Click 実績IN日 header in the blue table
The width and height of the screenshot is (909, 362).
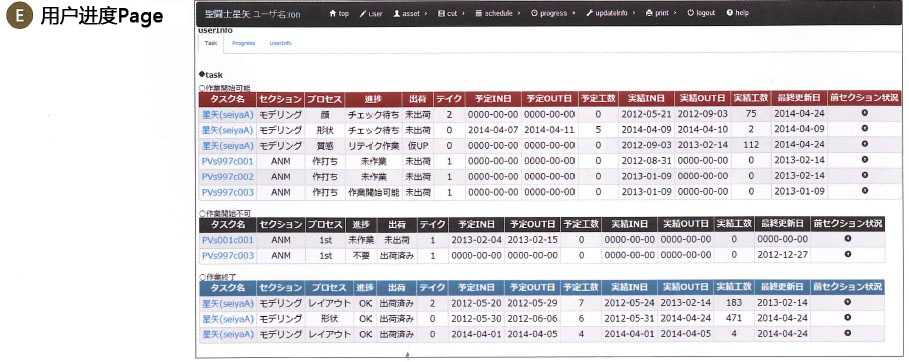629,287
